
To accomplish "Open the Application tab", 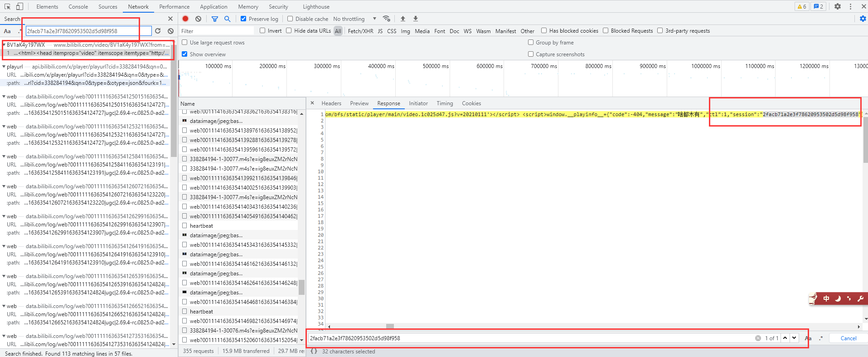I will tap(214, 7).
